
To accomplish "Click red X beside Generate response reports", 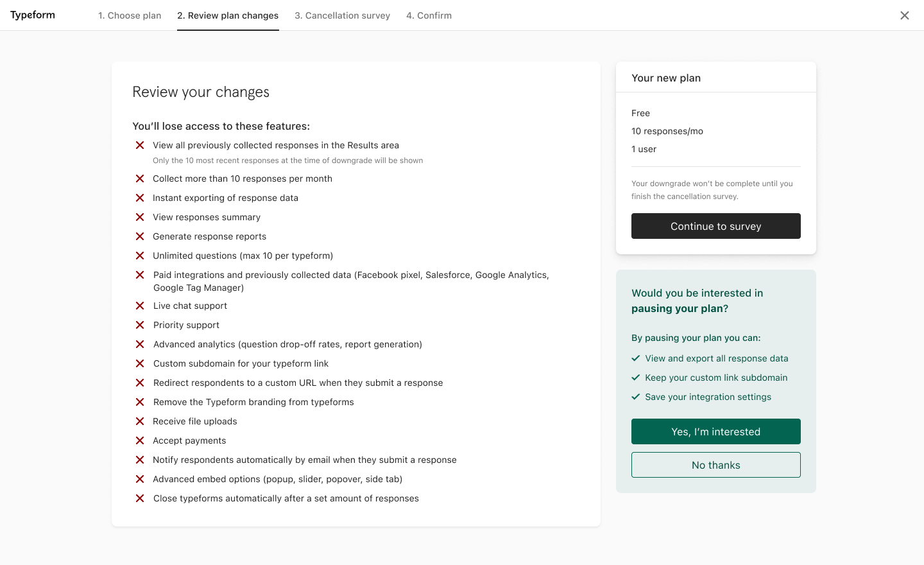I will [140, 236].
